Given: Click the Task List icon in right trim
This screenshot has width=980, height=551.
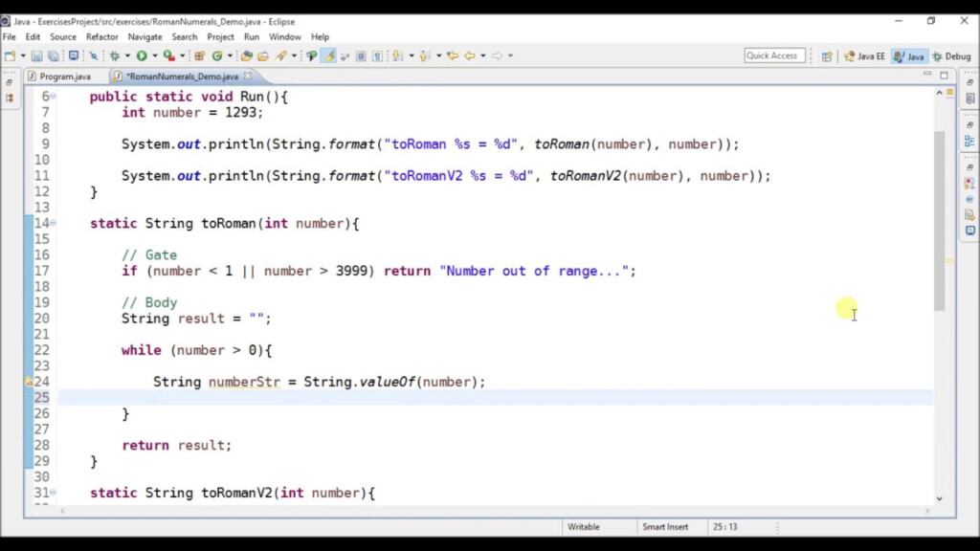Looking at the screenshot, I should (x=970, y=99).
